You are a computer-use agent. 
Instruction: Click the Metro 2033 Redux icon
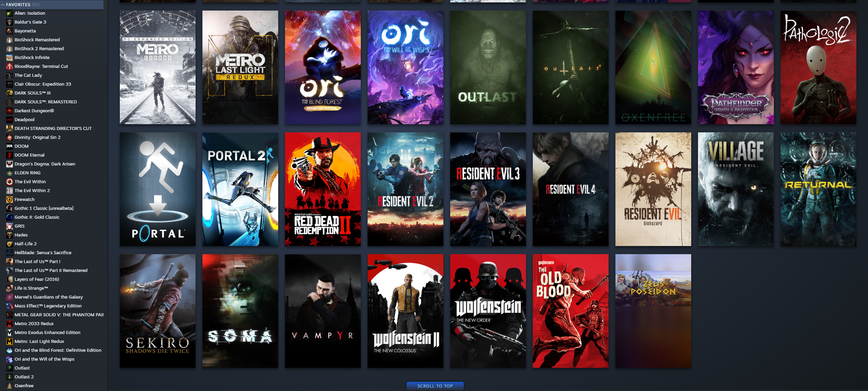(x=10, y=324)
